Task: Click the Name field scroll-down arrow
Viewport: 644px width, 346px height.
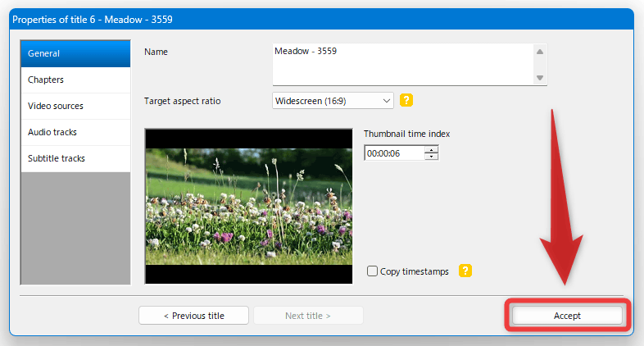Action: (540, 78)
